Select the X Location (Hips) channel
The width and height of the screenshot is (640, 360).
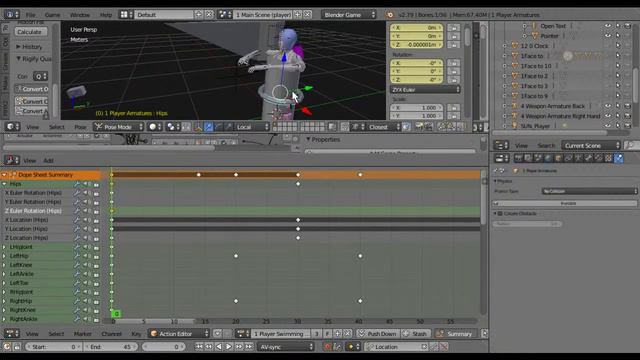[27, 220]
